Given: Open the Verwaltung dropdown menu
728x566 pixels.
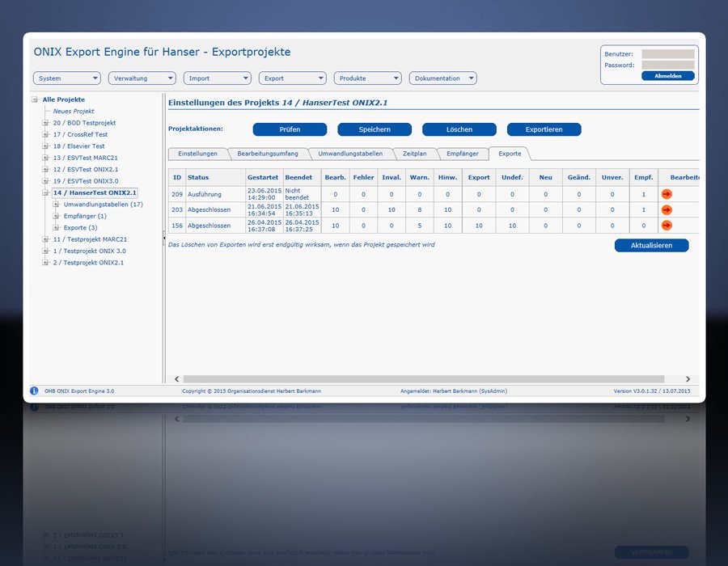Looking at the screenshot, I should (x=142, y=78).
